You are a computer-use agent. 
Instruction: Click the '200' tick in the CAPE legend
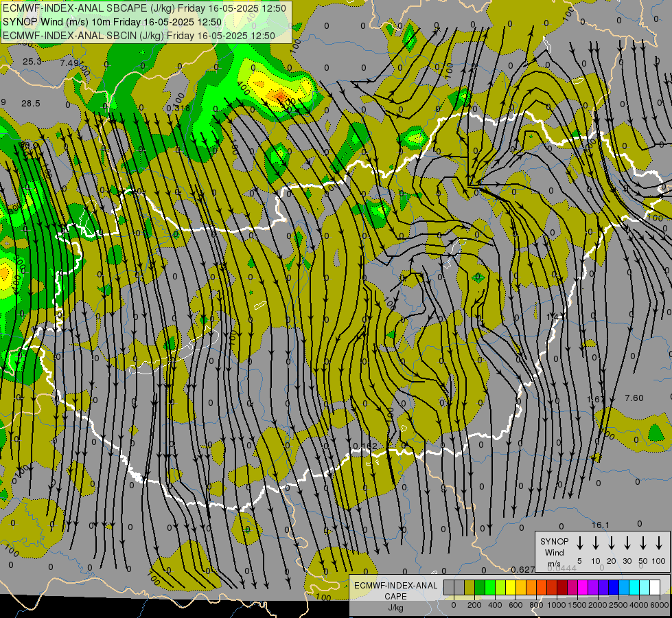point(474,605)
